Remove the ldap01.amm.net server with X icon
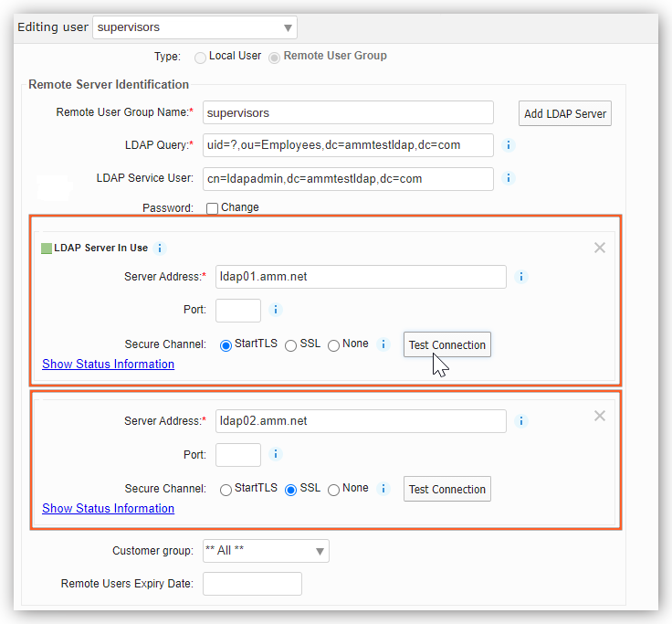Image resolution: width=672 pixels, height=624 pixels. coord(600,248)
